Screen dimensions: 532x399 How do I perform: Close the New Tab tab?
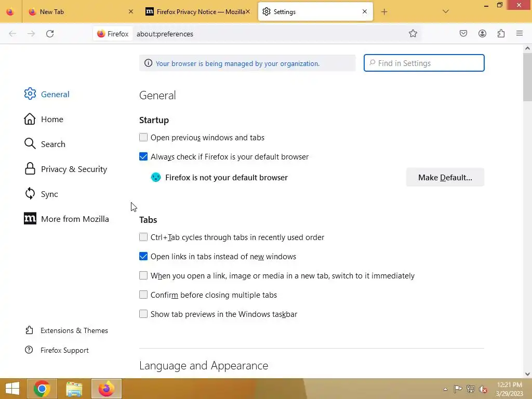click(x=131, y=11)
